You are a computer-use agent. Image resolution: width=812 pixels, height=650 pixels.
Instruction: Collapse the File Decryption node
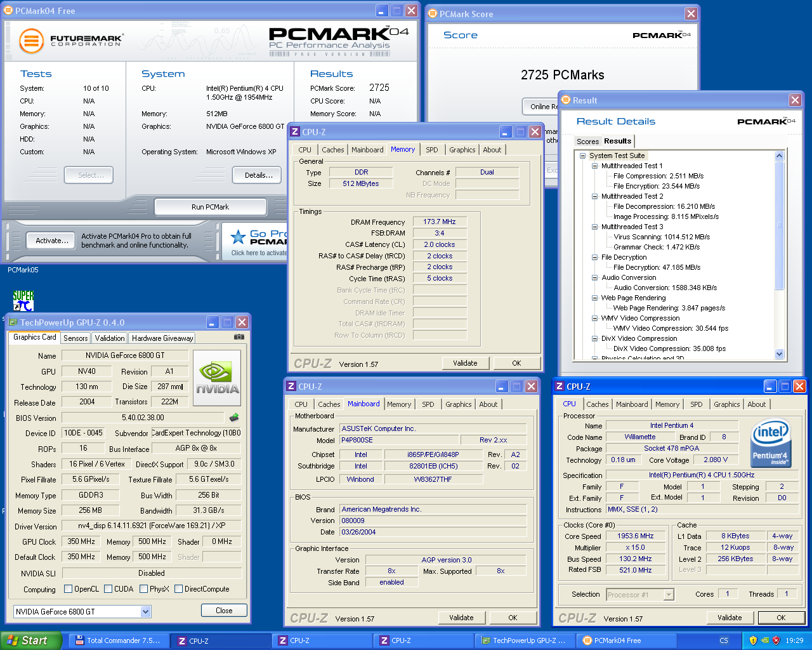594,257
